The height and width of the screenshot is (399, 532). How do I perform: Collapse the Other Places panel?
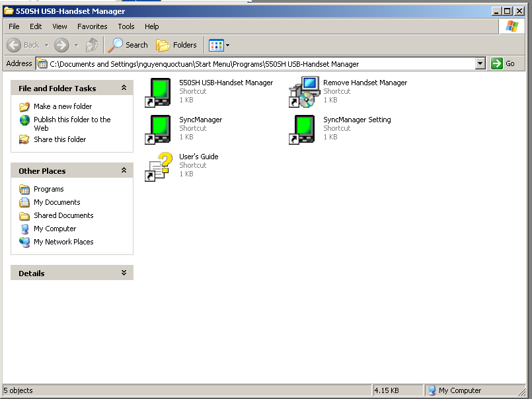[124, 170]
